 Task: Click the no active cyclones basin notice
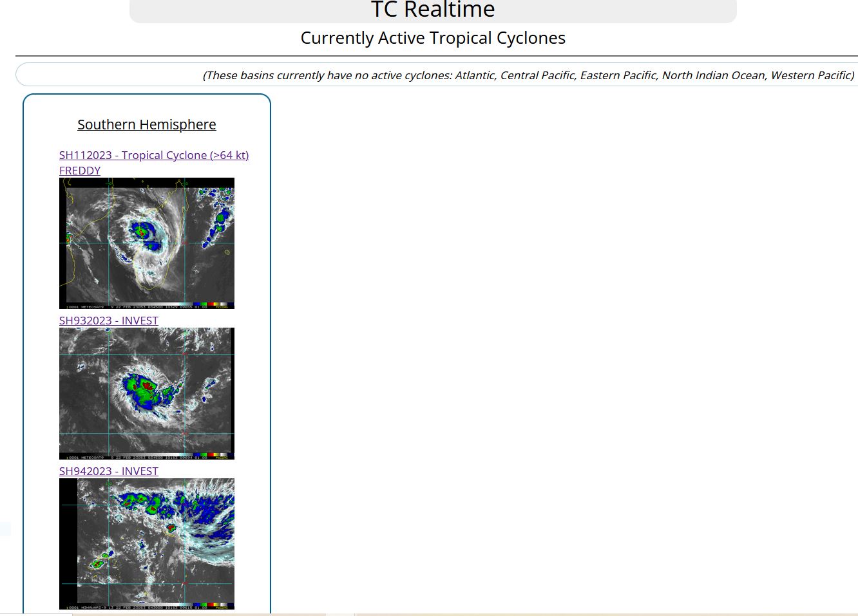(x=528, y=75)
